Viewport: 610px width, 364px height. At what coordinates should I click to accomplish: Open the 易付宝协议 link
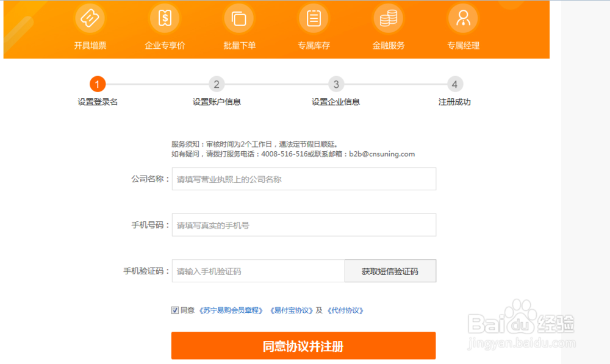[292, 310]
